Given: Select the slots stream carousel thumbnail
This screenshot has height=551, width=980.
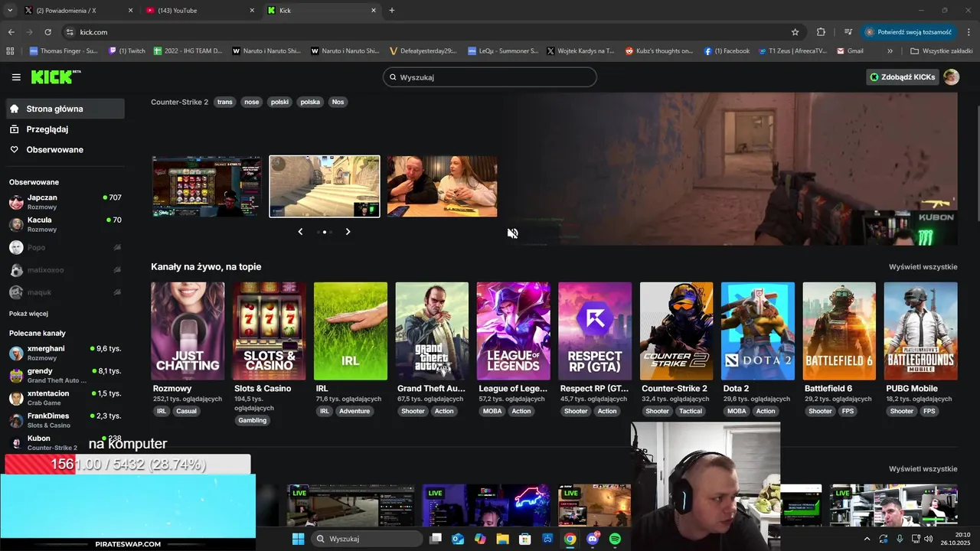Looking at the screenshot, I should click(206, 187).
